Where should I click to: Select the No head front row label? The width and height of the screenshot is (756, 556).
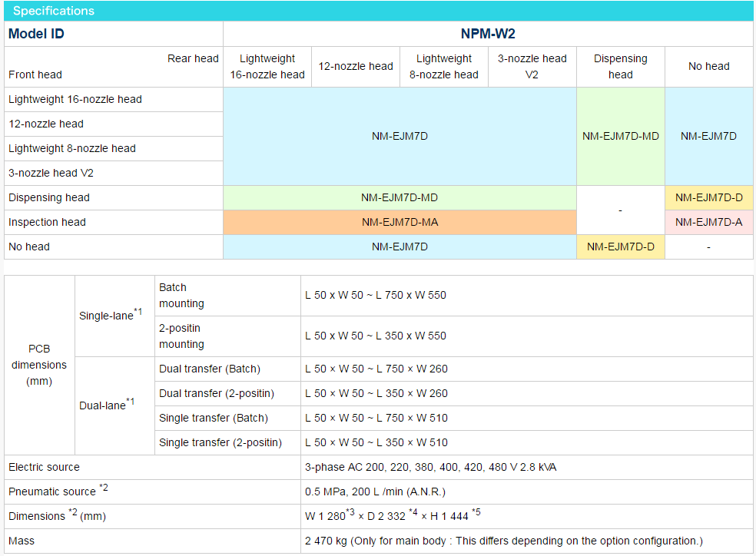pyautogui.click(x=113, y=247)
